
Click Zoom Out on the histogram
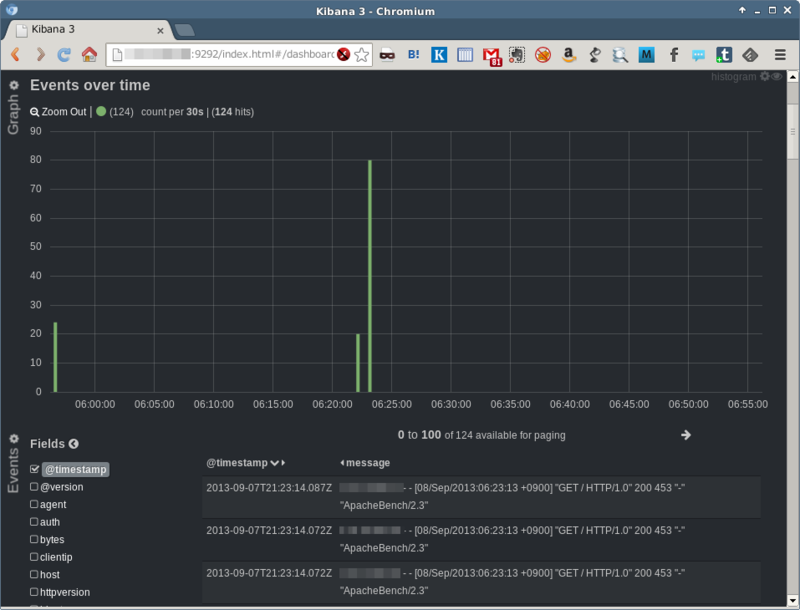click(58, 112)
